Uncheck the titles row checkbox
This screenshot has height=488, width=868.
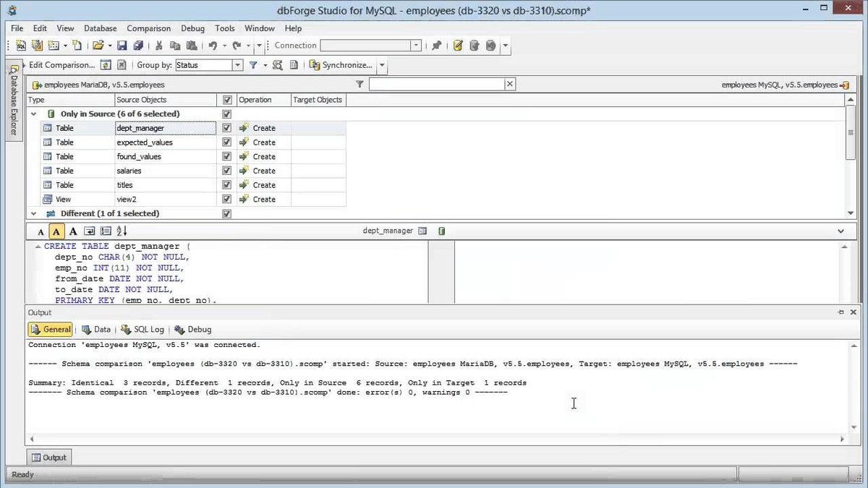pos(227,185)
